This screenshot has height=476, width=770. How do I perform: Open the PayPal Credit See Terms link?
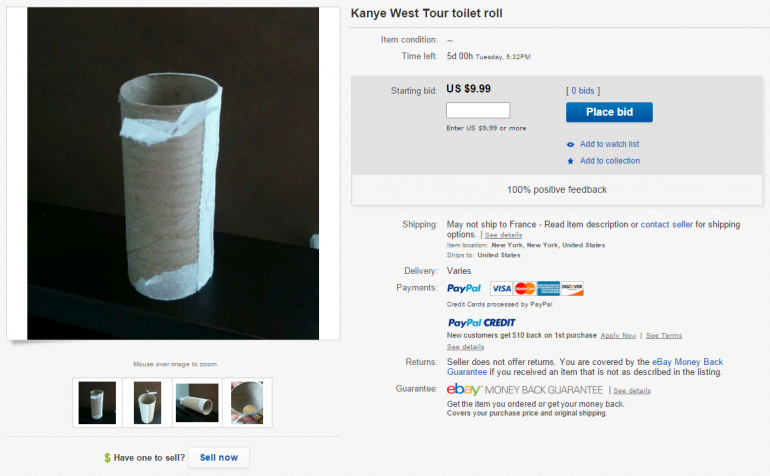click(664, 336)
